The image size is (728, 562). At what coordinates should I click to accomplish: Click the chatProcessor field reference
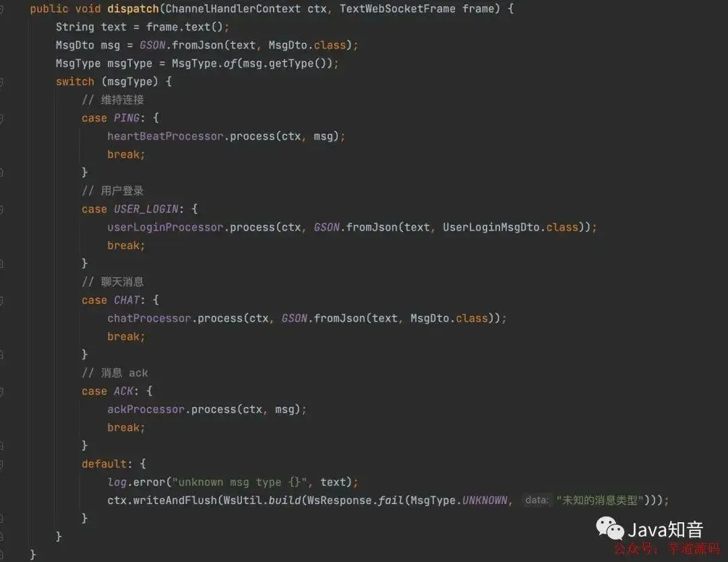pyautogui.click(x=149, y=318)
